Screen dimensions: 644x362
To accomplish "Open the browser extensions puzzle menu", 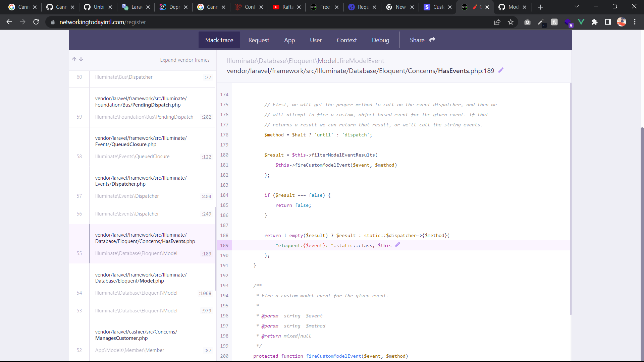I will [595, 22].
